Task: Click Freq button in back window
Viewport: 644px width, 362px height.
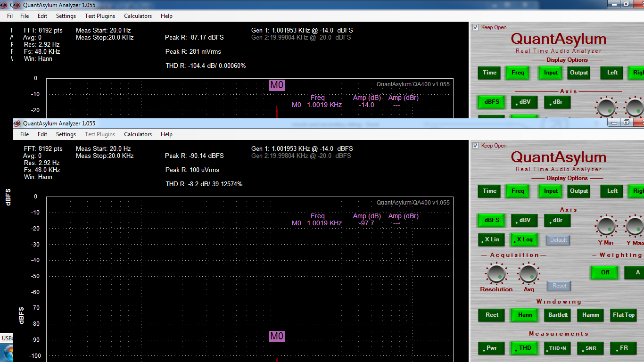Action: (518, 73)
